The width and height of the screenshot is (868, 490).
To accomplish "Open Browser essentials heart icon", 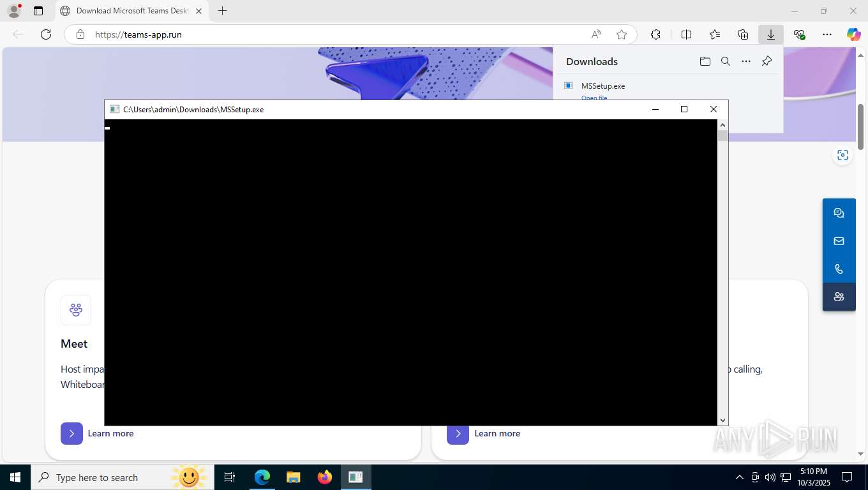I will pos(799,34).
